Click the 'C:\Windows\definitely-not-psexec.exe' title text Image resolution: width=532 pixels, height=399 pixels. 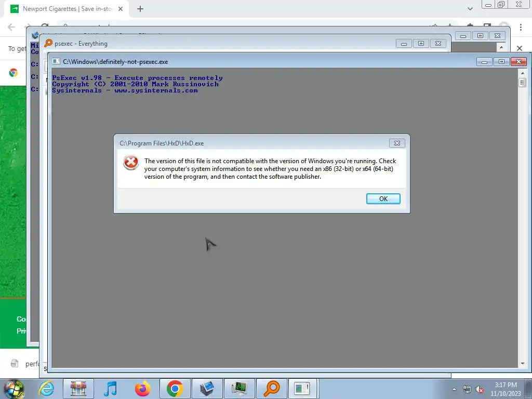click(x=115, y=62)
